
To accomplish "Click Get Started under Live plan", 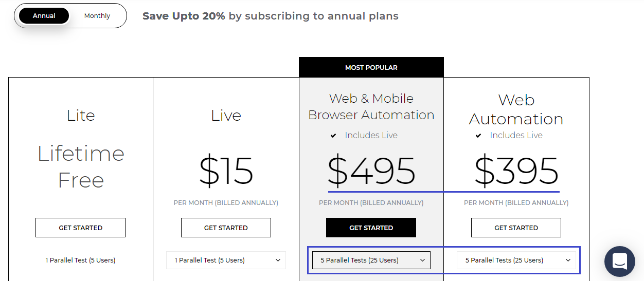I will point(226,228).
